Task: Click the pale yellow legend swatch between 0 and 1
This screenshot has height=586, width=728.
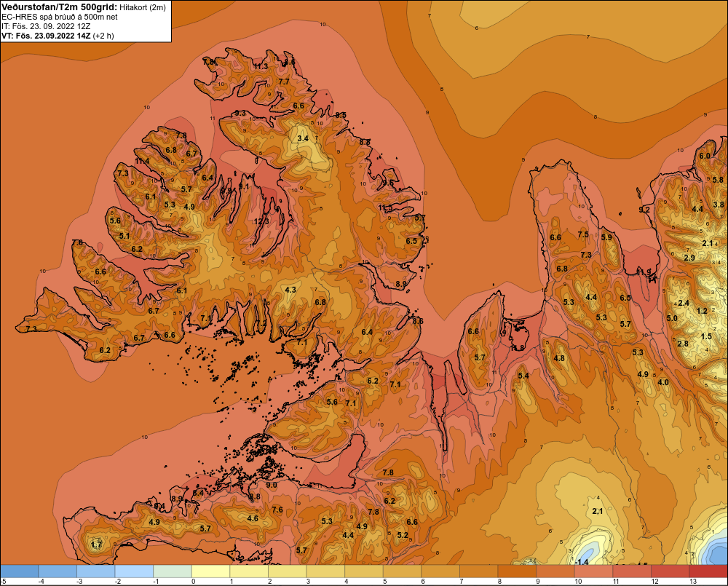Action: pos(211,571)
